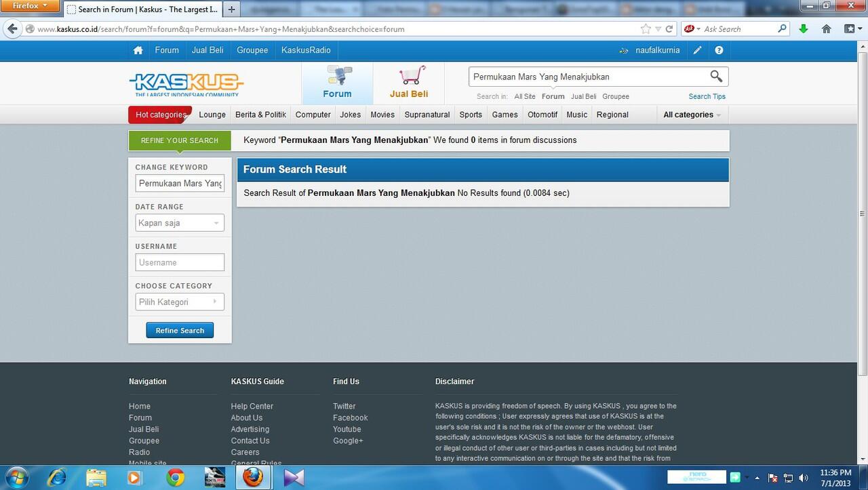
Task: Open the Advertising footer link
Action: point(250,429)
